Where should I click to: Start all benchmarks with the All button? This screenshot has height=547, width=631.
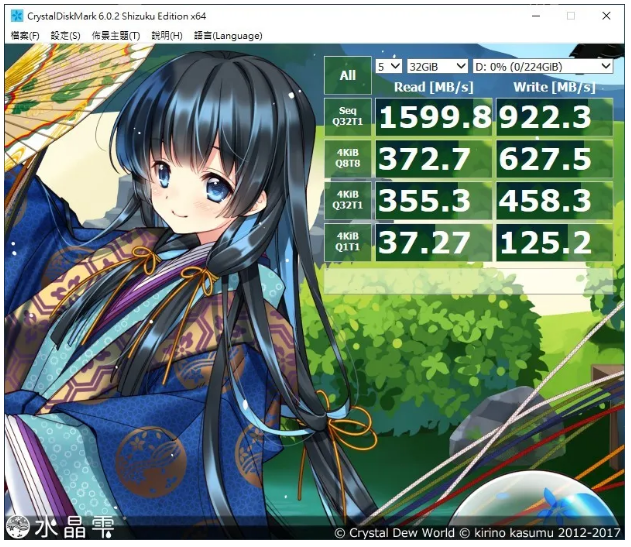[347, 75]
